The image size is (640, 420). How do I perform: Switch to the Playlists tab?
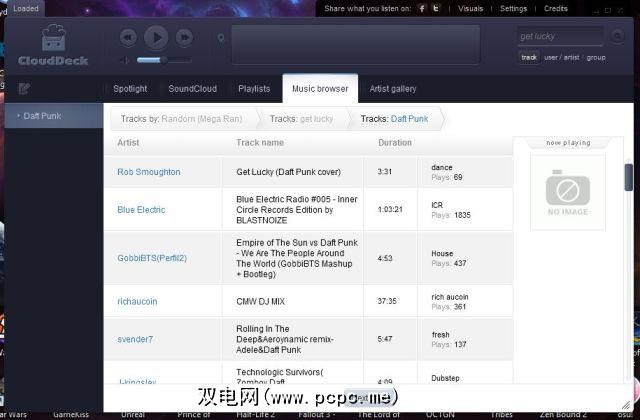point(254,89)
